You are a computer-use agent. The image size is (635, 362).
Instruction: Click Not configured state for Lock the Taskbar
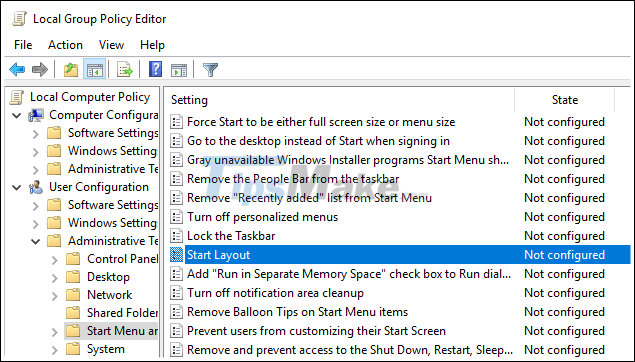tap(564, 236)
